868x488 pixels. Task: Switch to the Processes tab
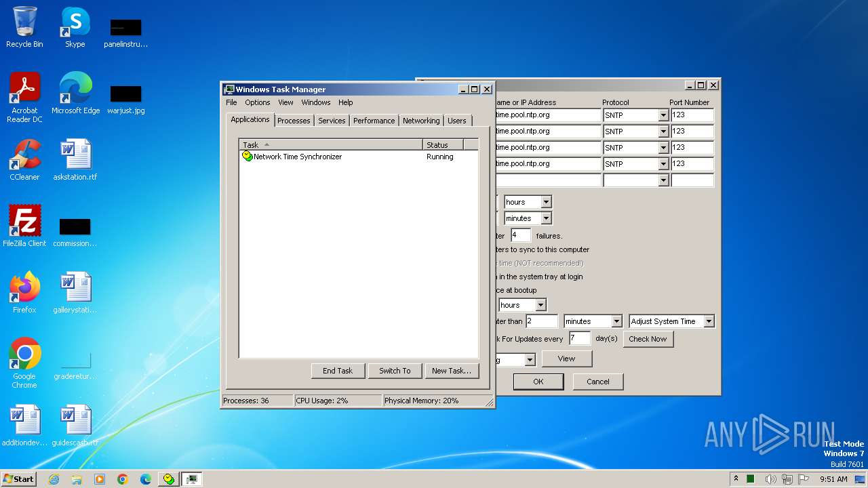(294, 121)
